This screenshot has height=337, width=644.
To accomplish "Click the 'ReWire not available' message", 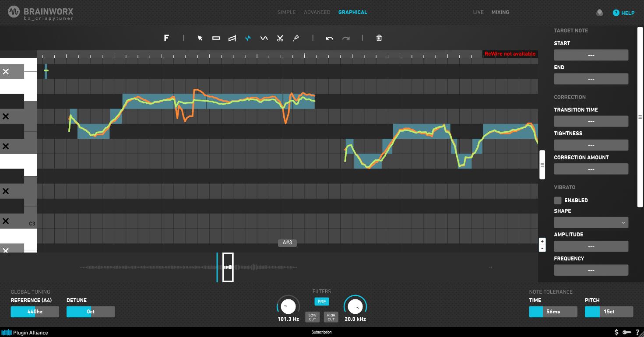I will (510, 54).
